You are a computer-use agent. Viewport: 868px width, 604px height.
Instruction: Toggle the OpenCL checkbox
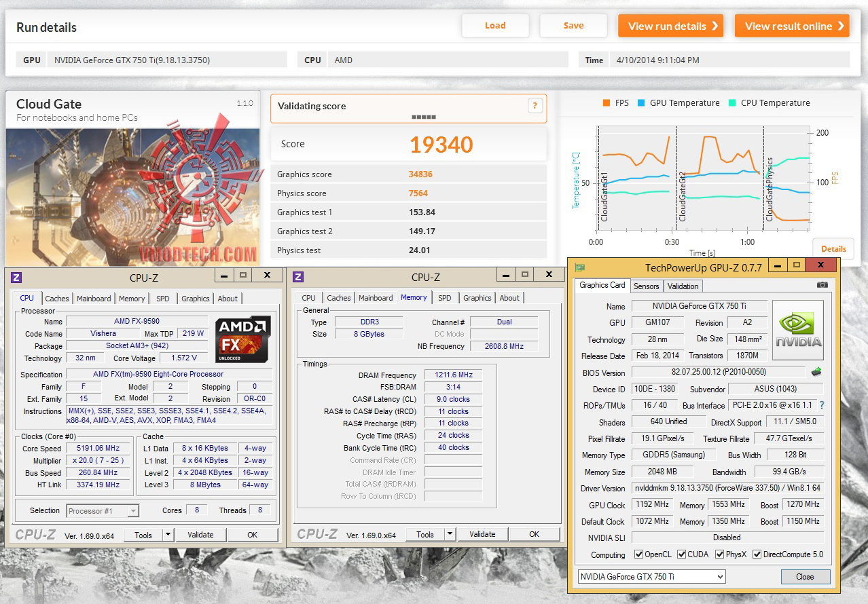[x=638, y=554]
